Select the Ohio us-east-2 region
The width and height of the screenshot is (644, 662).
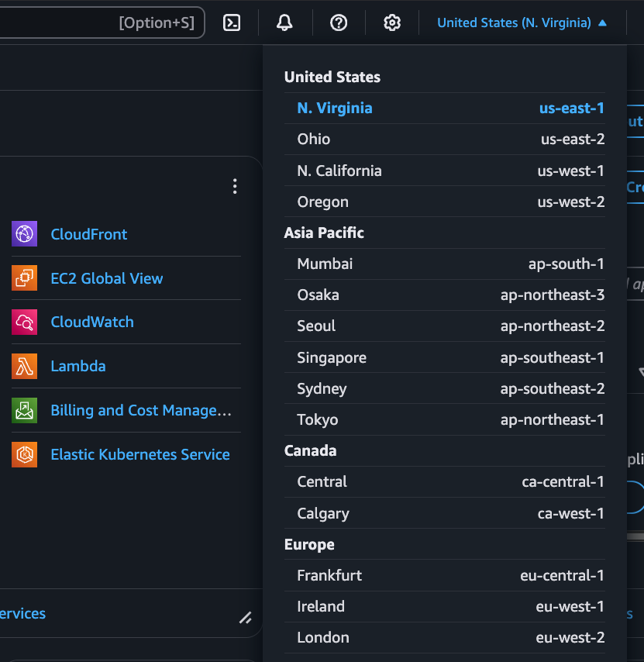445,140
